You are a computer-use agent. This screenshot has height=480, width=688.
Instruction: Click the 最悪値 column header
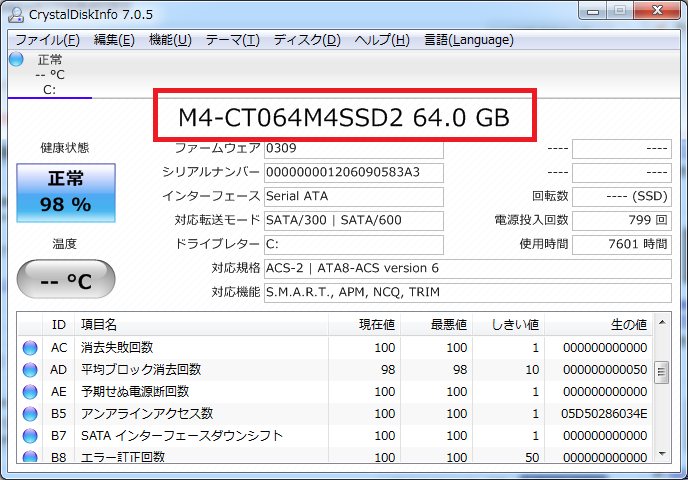[x=437, y=325]
